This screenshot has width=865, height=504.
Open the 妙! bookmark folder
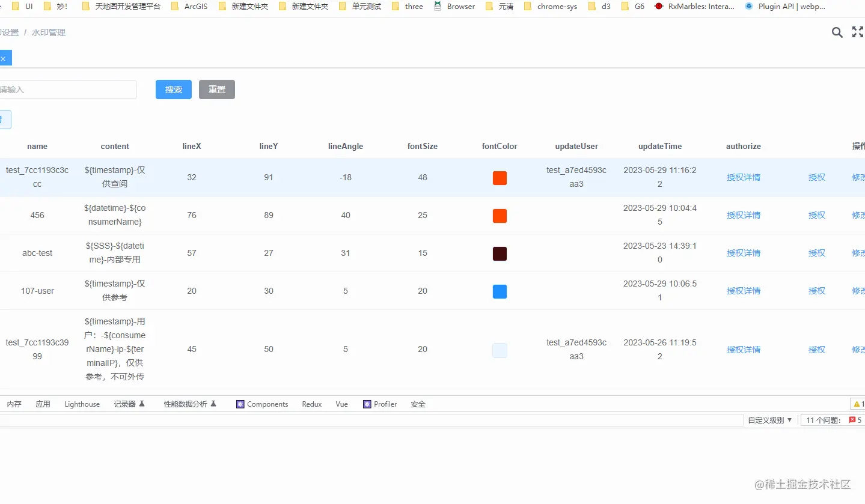[x=56, y=7]
